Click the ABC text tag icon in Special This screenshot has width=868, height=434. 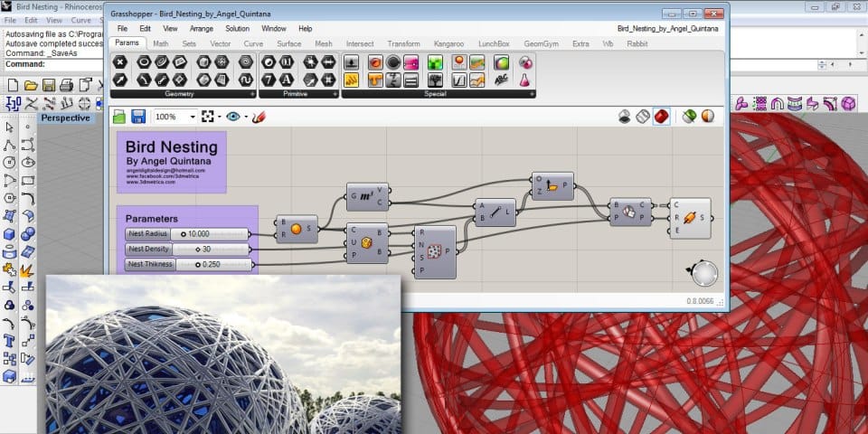tap(501, 80)
